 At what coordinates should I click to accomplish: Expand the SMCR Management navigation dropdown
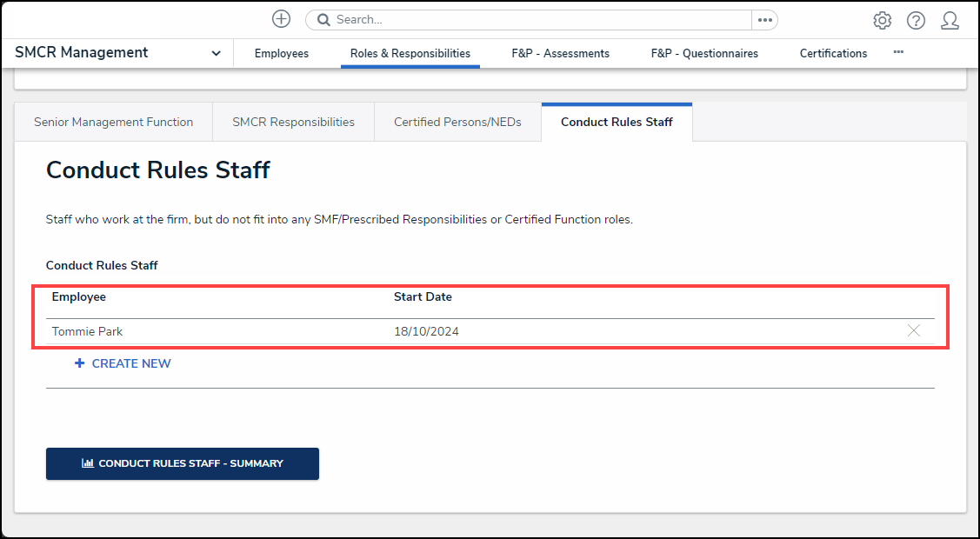215,52
